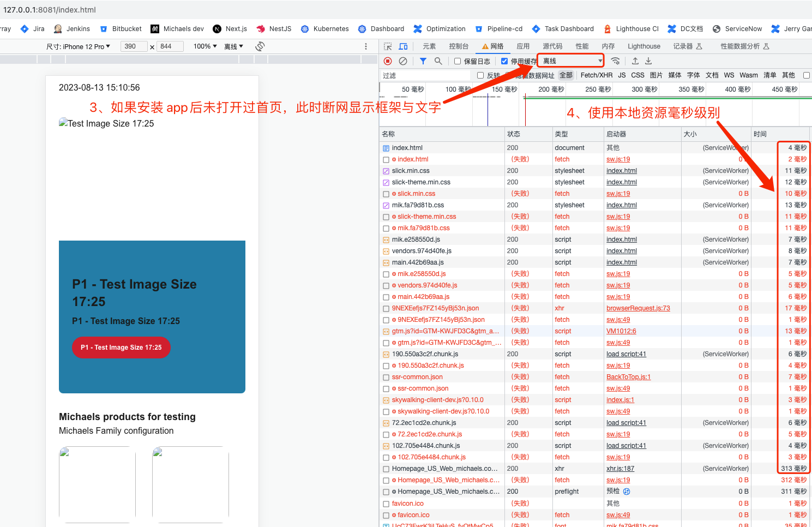The image size is (812, 527).
Task: Open NestJS bookmark
Action: pos(274,29)
